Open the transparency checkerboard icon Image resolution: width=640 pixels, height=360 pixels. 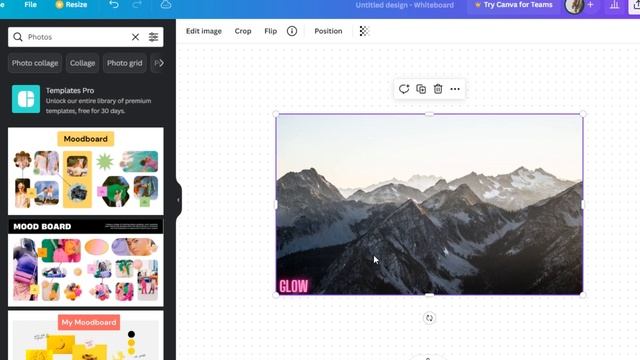(x=364, y=31)
